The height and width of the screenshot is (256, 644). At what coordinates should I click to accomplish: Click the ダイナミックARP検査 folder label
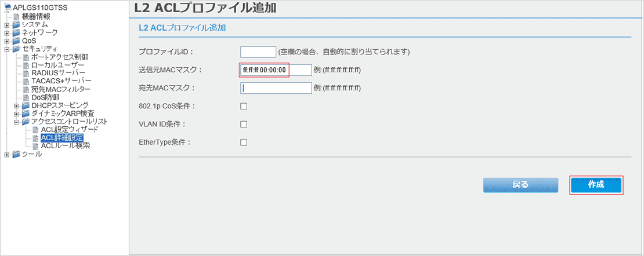63,114
